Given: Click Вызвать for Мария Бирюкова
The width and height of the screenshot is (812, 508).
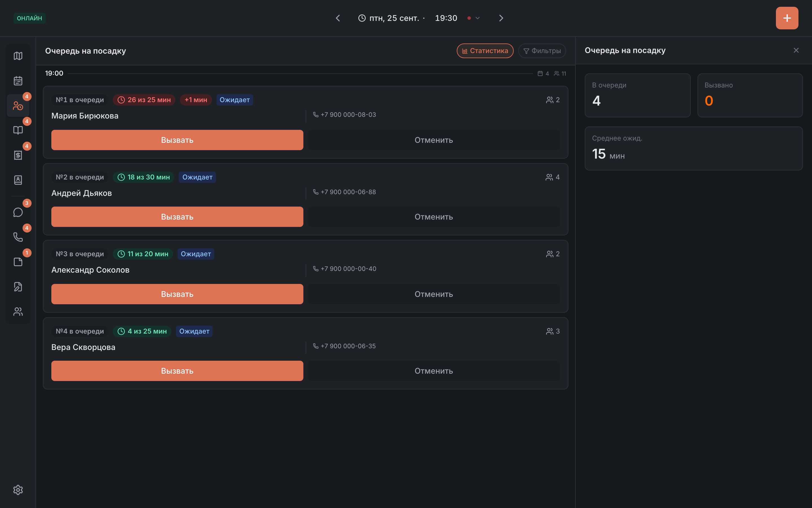Looking at the screenshot, I should point(177,140).
